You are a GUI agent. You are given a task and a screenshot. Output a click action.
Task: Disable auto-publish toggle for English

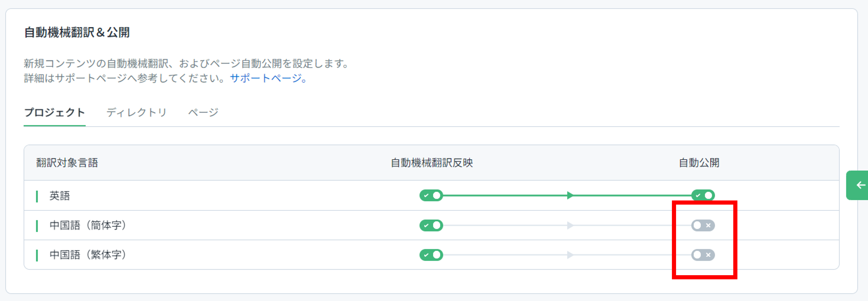703,195
